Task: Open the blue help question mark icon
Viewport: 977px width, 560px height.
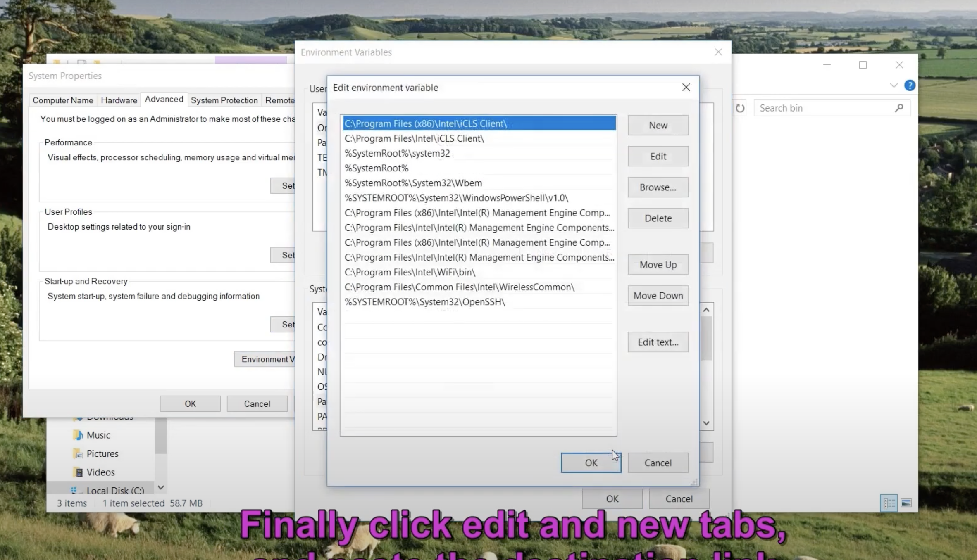Action: 909,85
